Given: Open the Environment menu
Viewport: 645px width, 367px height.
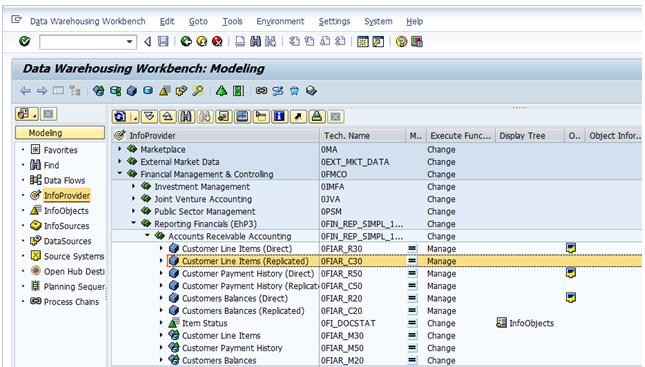Looking at the screenshot, I should pyautogui.click(x=281, y=21).
